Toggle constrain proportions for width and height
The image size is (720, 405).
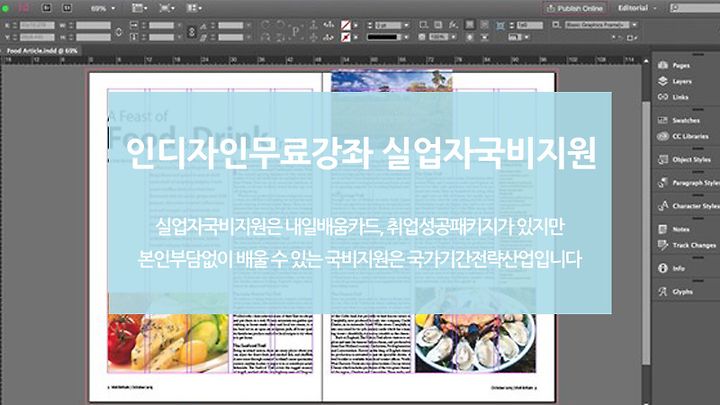tap(119, 31)
